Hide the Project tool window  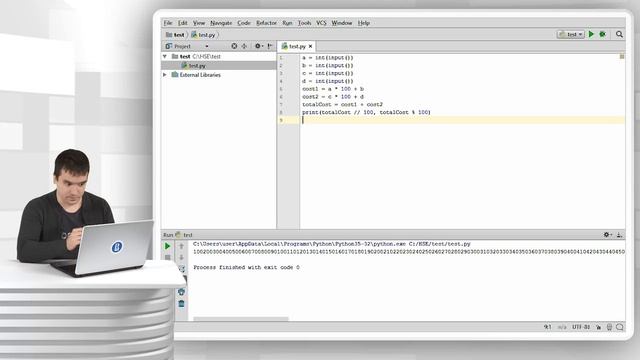tap(270, 46)
